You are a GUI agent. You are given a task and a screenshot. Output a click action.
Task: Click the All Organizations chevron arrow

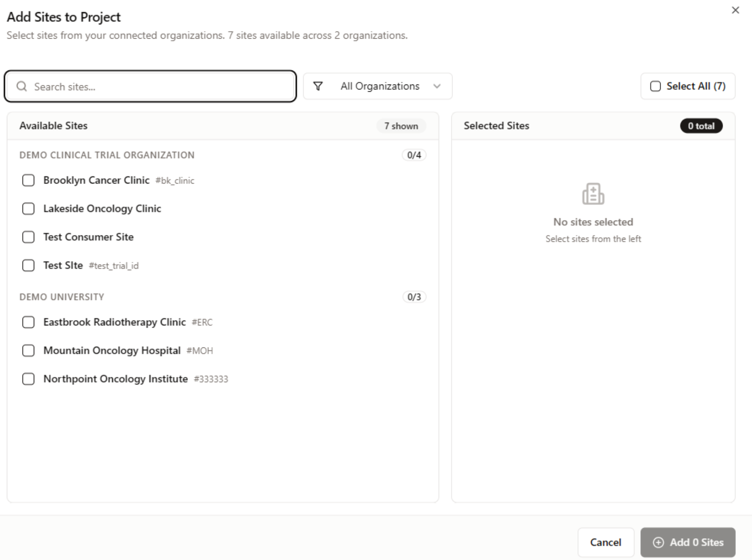tap(437, 86)
